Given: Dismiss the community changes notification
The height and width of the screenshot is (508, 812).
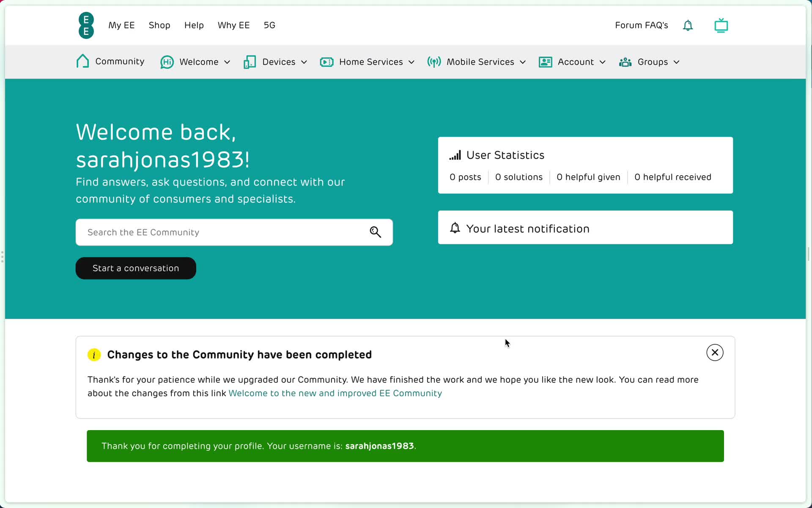Looking at the screenshot, I should click(715, 352).
